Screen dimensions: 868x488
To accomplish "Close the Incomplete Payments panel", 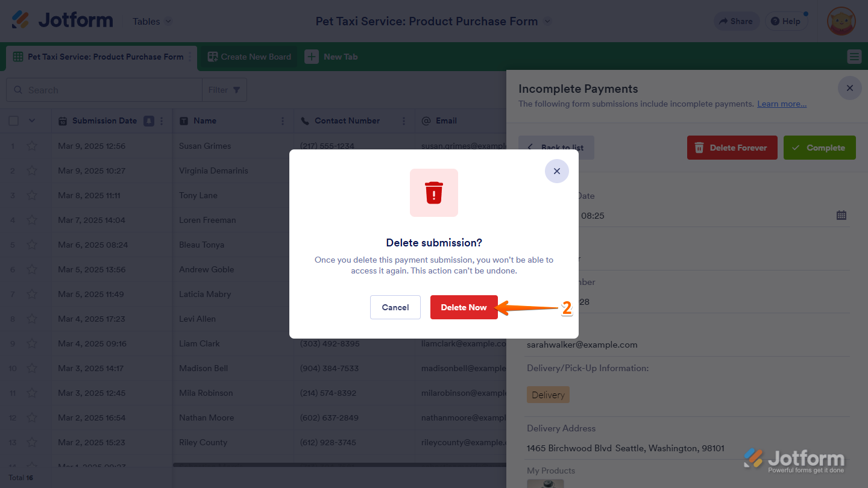I will pos(849,89).
